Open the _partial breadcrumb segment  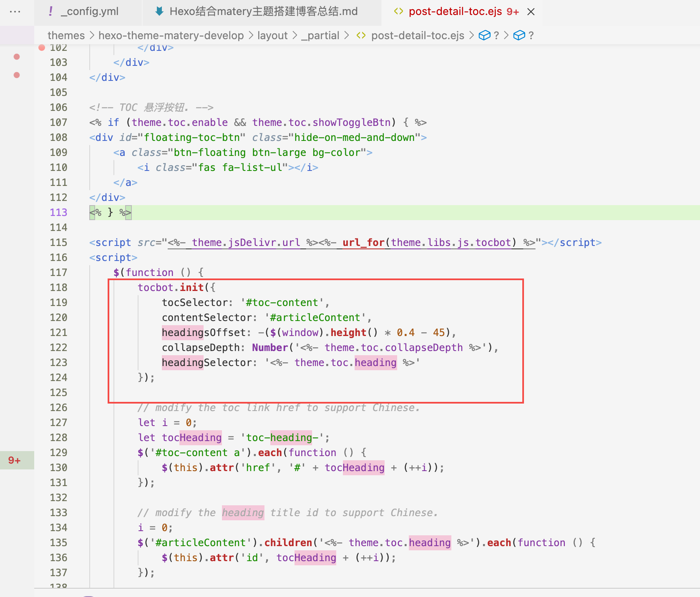click(x=320, y=35)
